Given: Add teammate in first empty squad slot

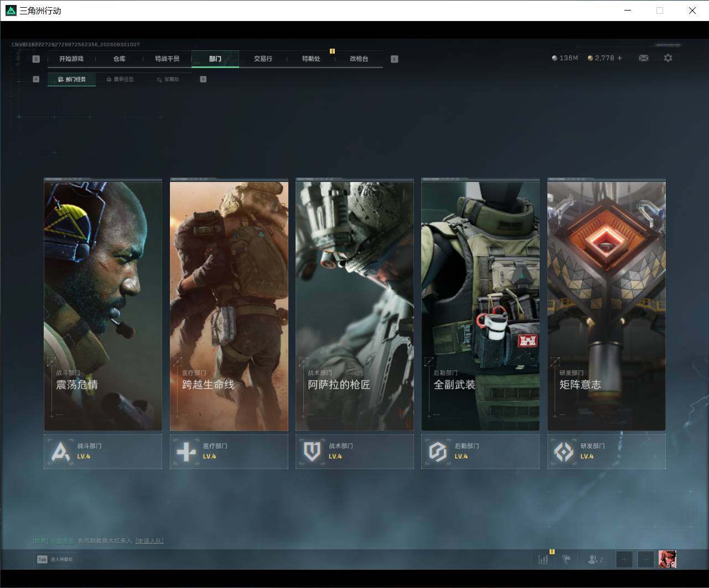Looking at the screenshot, I should [624, 559].
